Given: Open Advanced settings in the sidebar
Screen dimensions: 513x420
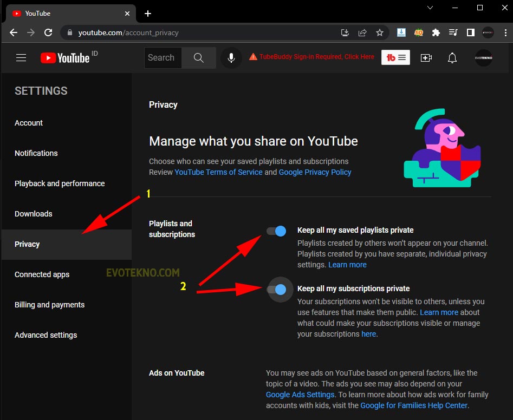Looking at the screenshot, I should (x=46, y=335).
